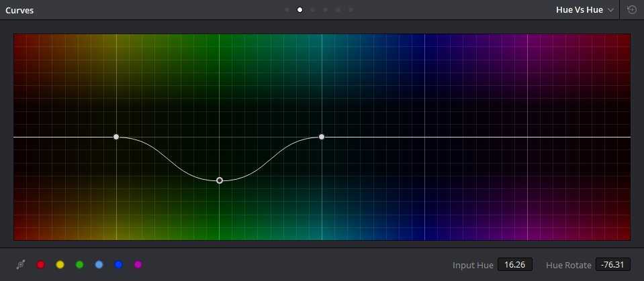
Task: Click the bezier spline toggle icon at bottom left
Action: point(21,265)
